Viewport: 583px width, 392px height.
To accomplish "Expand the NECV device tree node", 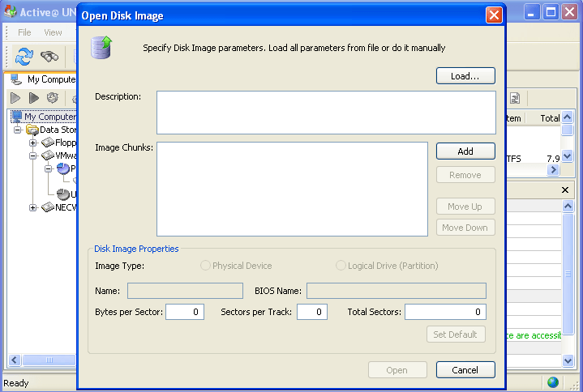I will (x=33, y=207).
